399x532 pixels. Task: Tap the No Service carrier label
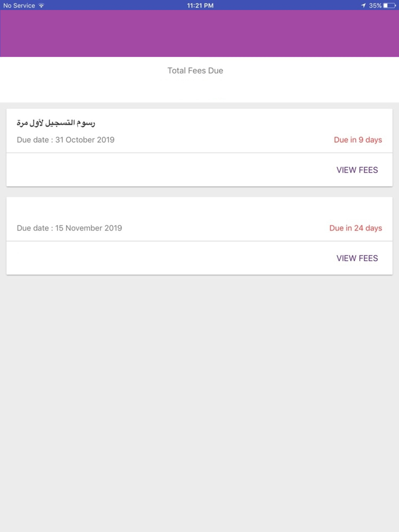click(x=19, y=6)
